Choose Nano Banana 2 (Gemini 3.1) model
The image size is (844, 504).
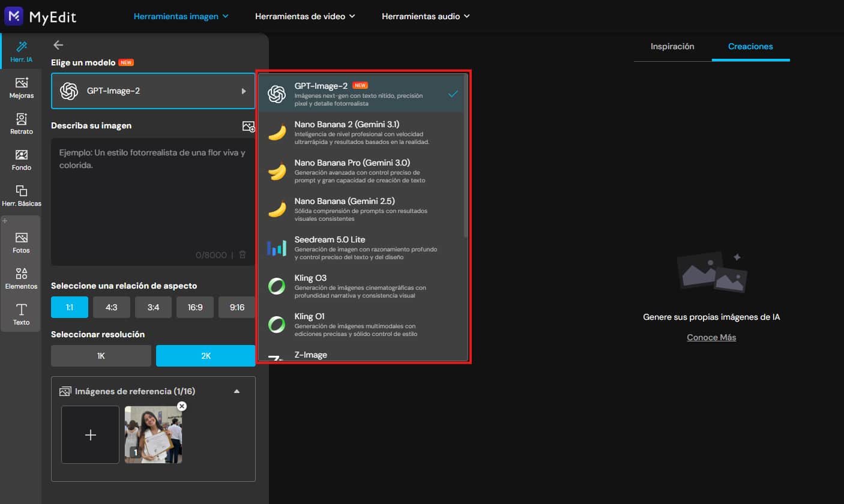pos(361,133)
